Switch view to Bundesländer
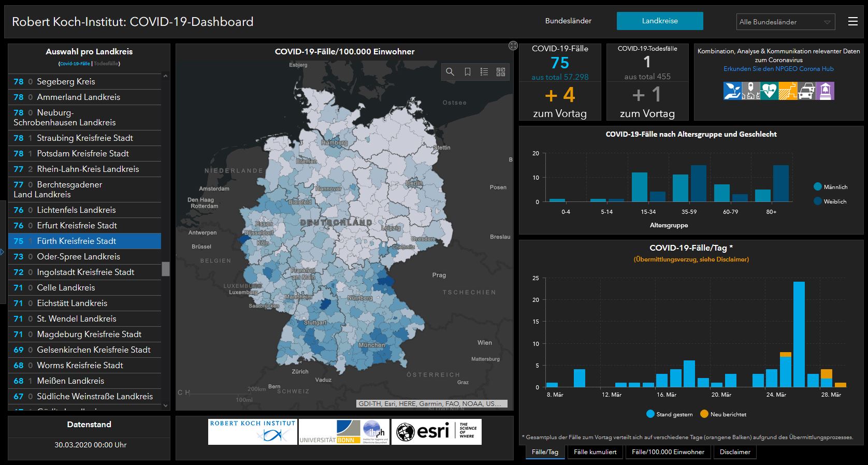Viewport: 868px width, 465px height. 568,21
